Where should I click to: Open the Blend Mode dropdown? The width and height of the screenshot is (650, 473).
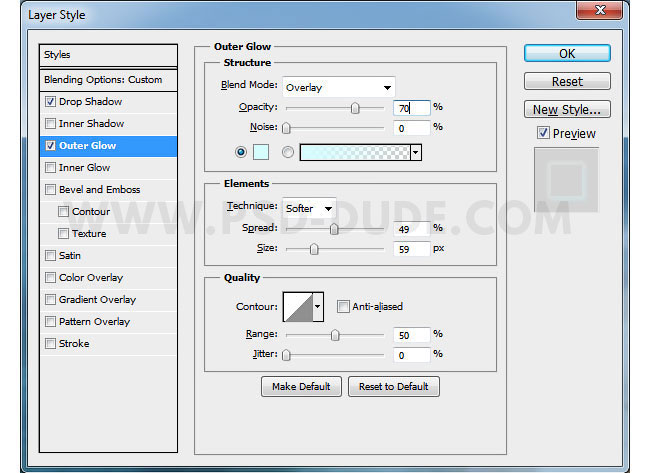(338, 87)
